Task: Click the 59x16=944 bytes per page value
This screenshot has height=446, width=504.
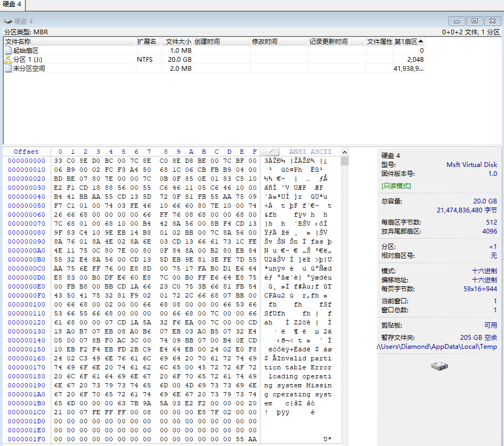Action: tap(480, 289)
